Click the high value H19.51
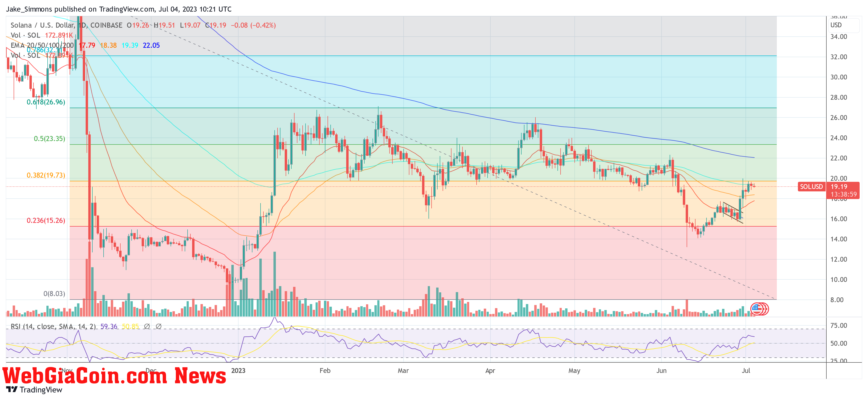 (164, 25)
